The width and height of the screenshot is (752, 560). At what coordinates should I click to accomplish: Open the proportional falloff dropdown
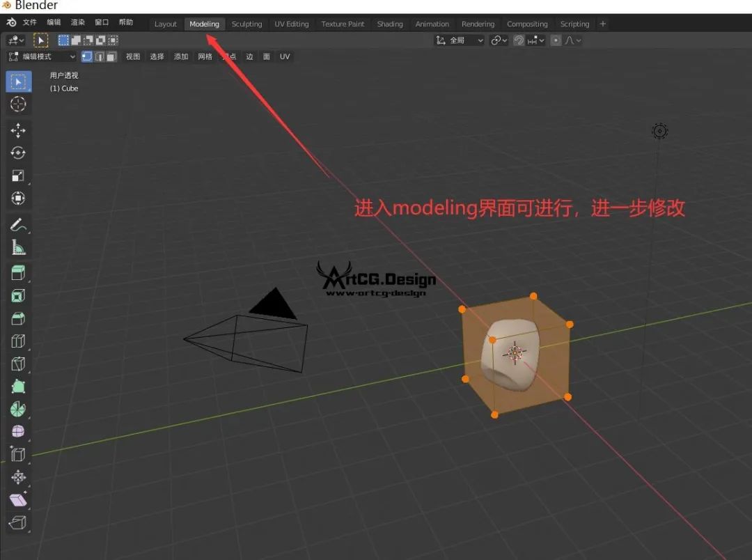(x=572, y=40)
